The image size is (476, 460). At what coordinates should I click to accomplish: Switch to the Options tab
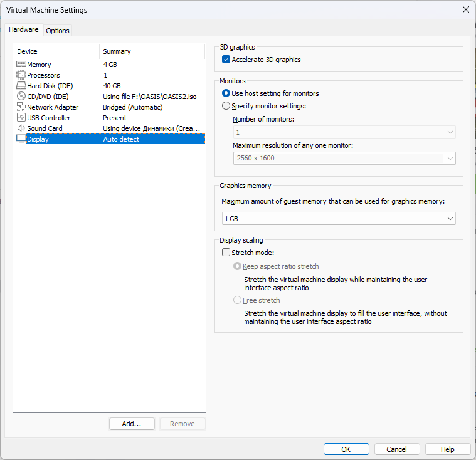[58, 31]
